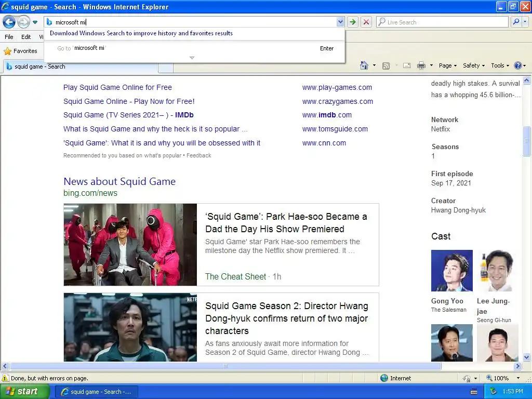Open the Safety menu
532x399 pixels.
[474, 65]
